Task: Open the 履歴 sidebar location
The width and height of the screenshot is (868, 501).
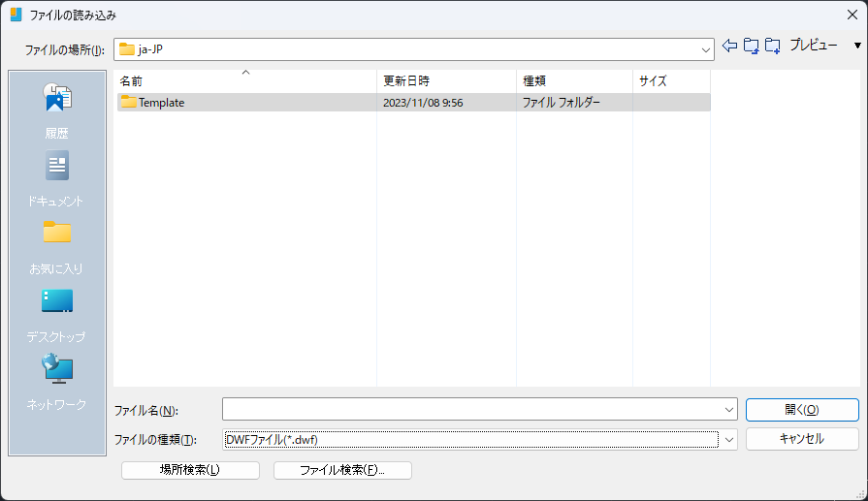Action: (57, 111)
